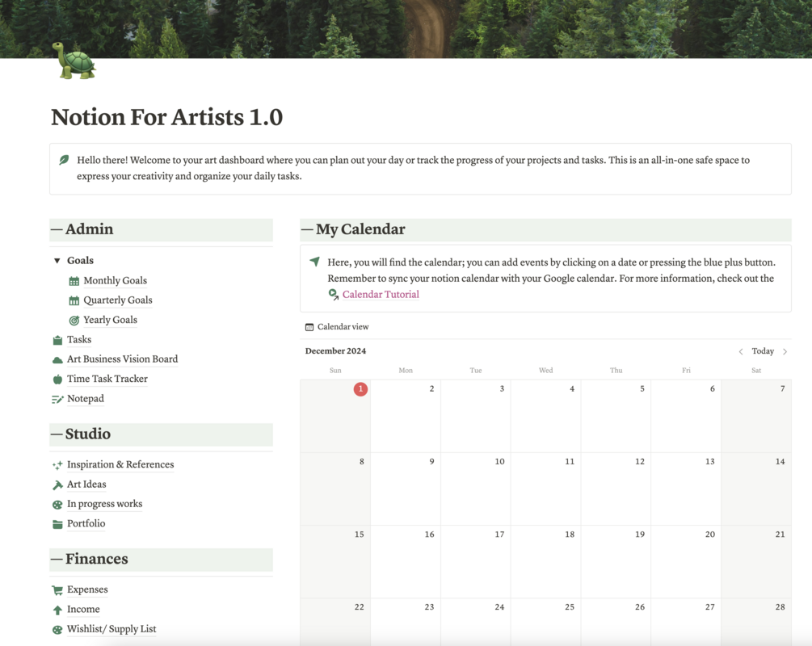The width and height of the screenshot is (812, 646).
Task: Click the target icon next to Yearly Goals
Action: [74, 320]
